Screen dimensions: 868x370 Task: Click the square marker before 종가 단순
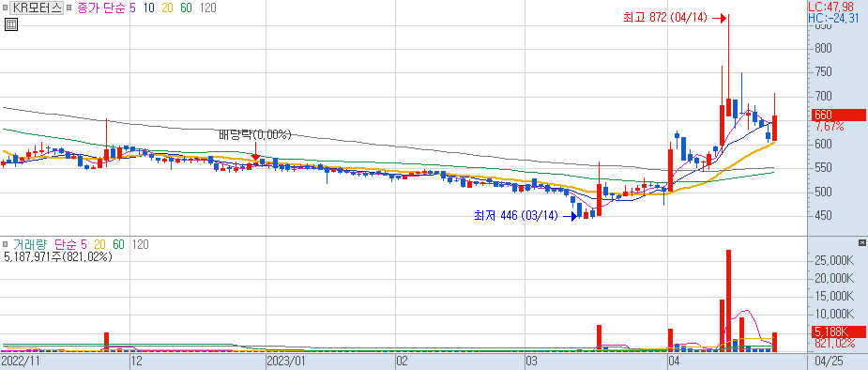[69, 8]
